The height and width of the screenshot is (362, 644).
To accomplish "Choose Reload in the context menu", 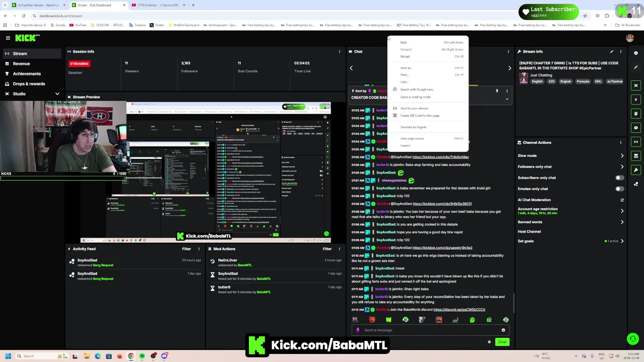I will (428, 56).
